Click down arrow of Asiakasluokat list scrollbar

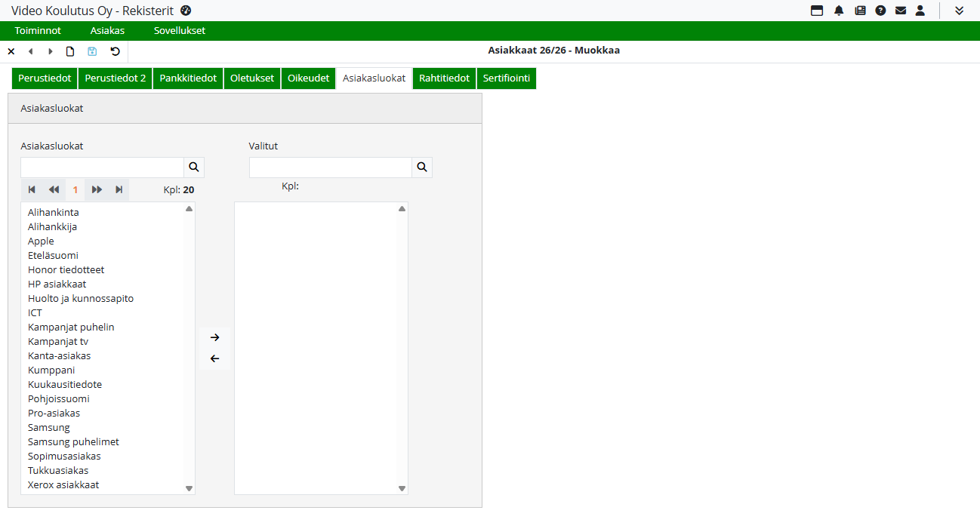(190, 488)
